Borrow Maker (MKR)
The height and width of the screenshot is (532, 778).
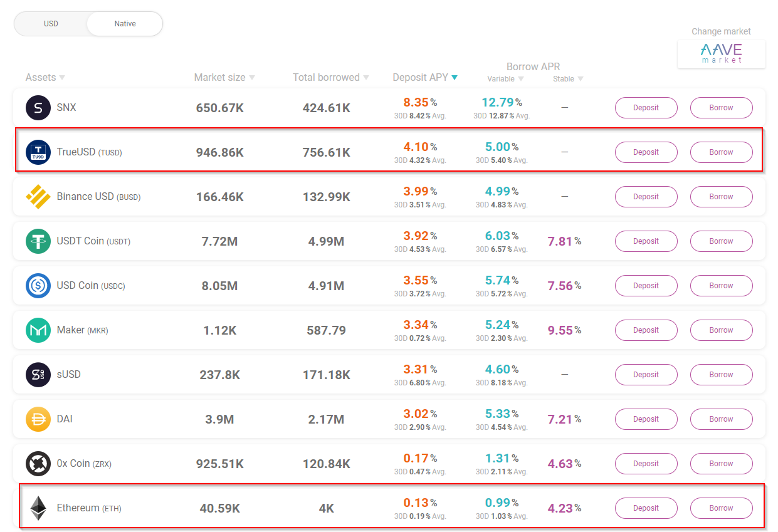(722, 330)
